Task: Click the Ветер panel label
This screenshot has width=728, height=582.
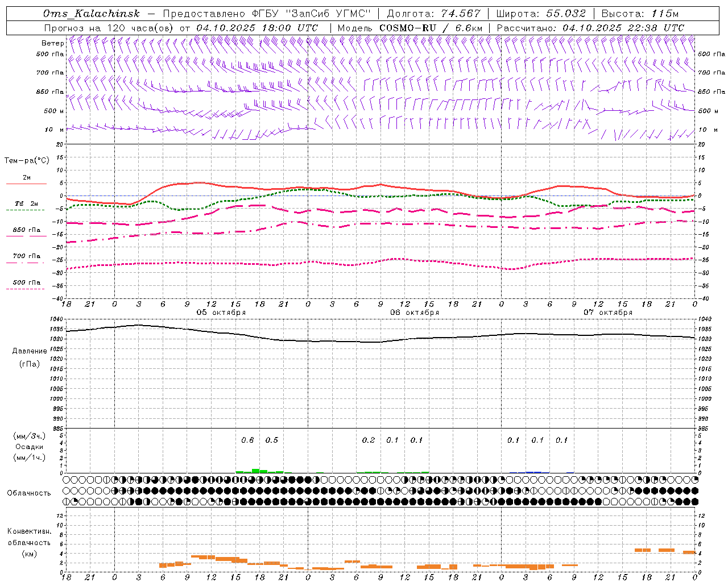Action: tap(52, 43)
